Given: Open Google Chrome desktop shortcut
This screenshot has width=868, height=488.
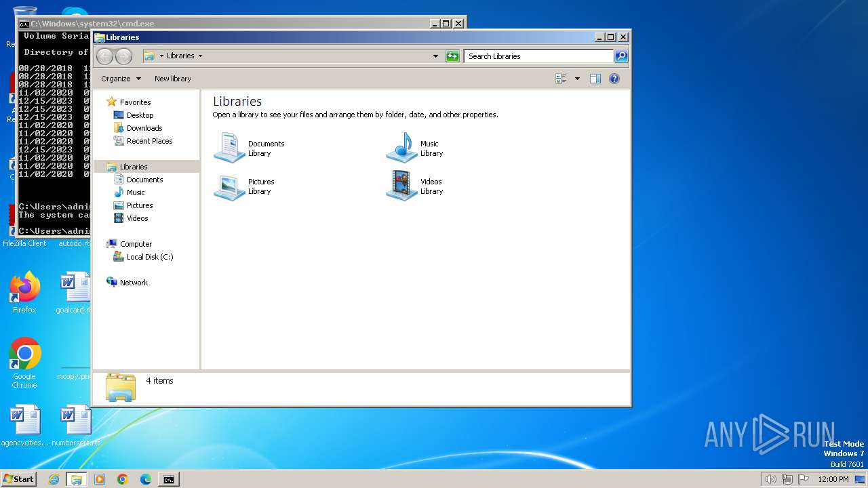Looking at the screenshot, I should pyautogui.click(x=24, y=363).
